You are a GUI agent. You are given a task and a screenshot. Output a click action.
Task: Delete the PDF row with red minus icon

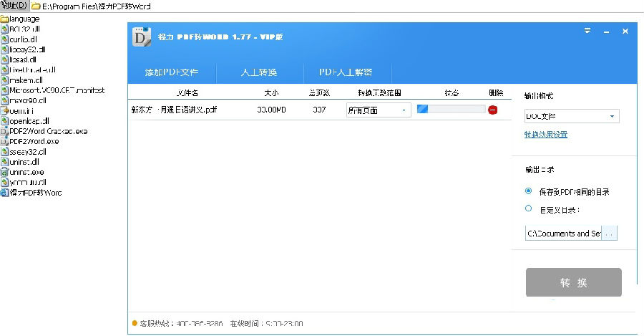point(493,110)
